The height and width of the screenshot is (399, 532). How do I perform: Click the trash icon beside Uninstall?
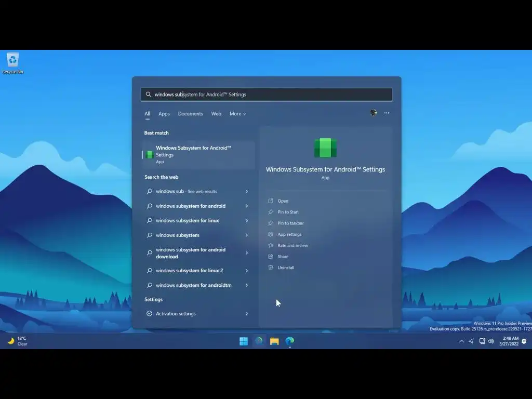click(270, 268)
